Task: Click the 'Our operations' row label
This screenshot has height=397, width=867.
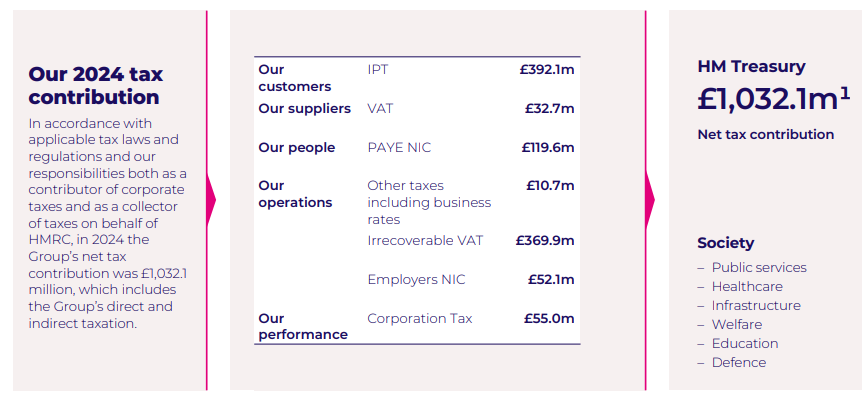Action: 295,194
